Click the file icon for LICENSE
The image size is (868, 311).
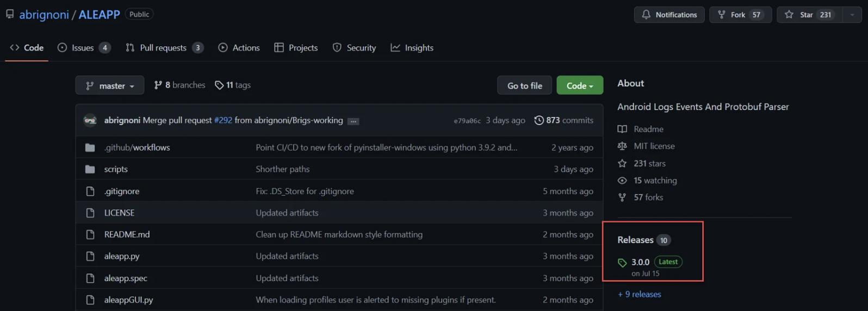tap(90, 213)
